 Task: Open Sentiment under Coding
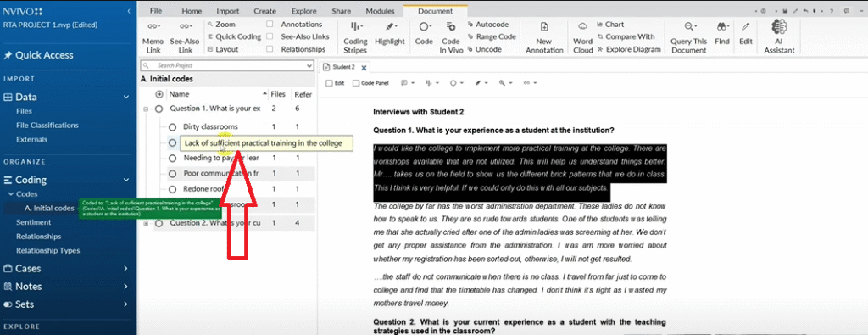[x=33, y=222]
